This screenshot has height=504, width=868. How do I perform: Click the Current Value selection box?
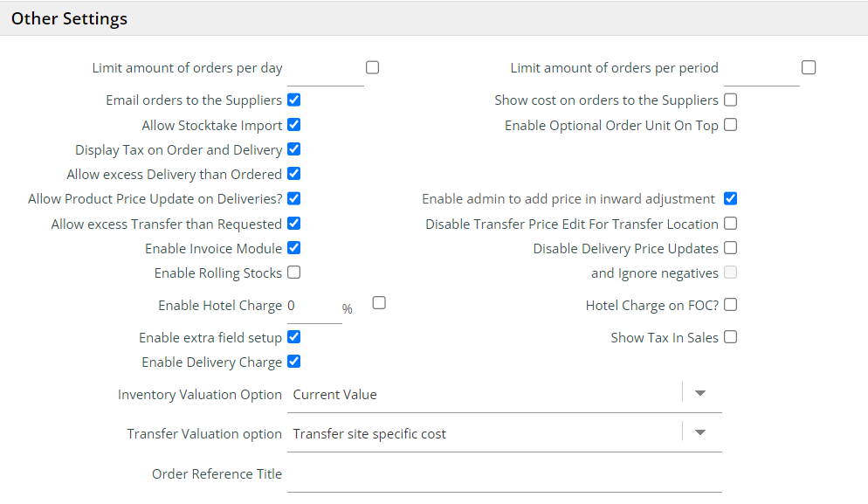pos(485,394)
